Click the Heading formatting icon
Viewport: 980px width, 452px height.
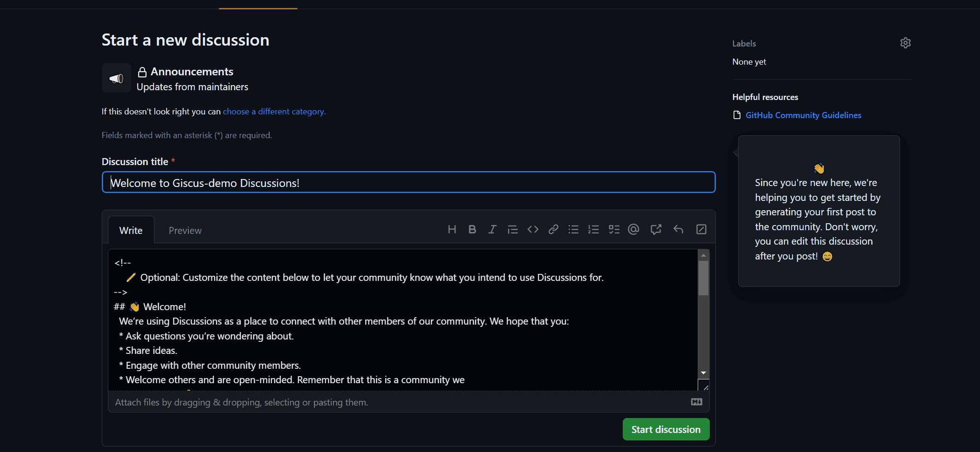tap(452, 229)
